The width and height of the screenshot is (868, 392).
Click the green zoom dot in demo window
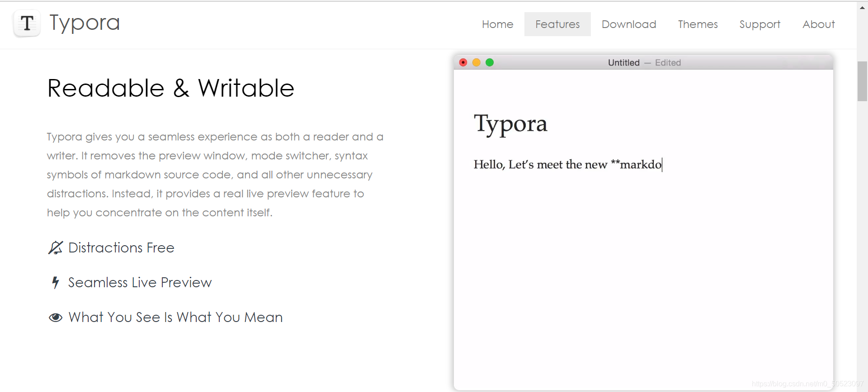(x=490, y=62)
